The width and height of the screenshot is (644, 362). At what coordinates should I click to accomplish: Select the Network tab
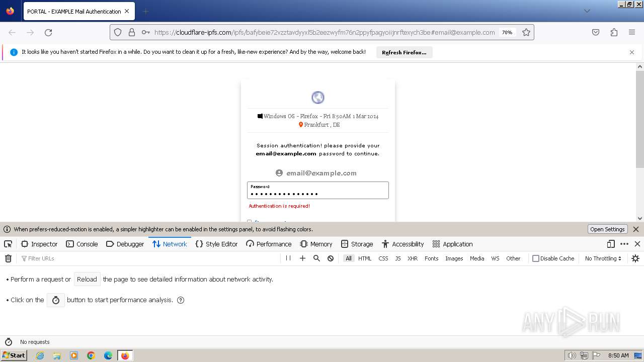170,244
